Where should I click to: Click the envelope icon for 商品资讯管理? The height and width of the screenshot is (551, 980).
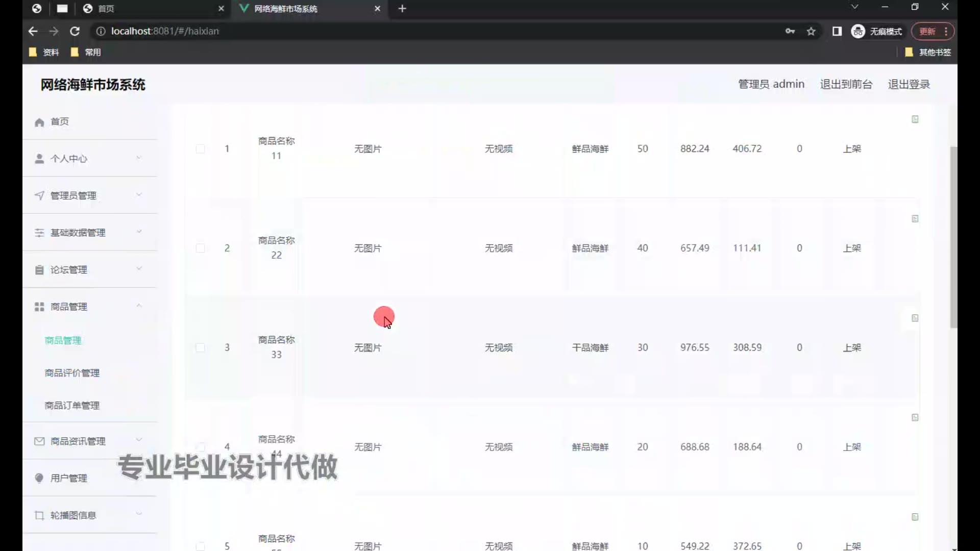point(39,441)
